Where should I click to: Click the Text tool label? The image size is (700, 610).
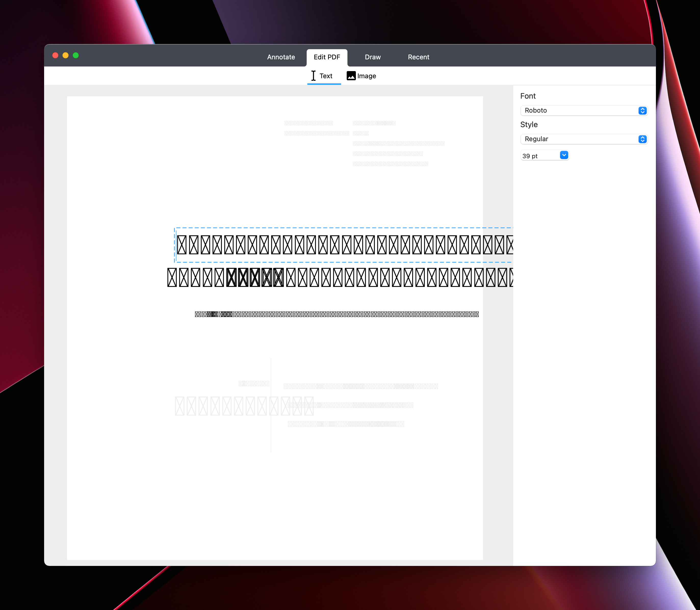click(x=326, y=76)
